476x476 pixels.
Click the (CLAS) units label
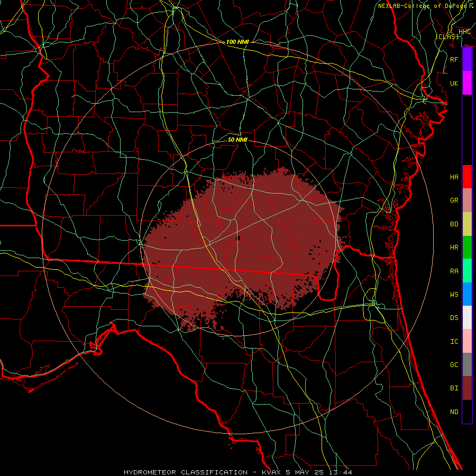click(447, 36)
